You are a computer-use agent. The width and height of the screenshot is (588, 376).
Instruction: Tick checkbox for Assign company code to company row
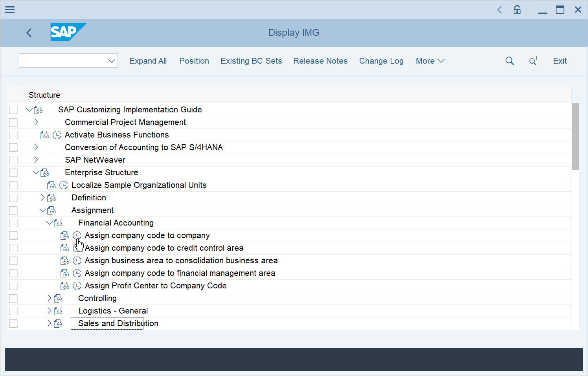click(x=13, y=235)
